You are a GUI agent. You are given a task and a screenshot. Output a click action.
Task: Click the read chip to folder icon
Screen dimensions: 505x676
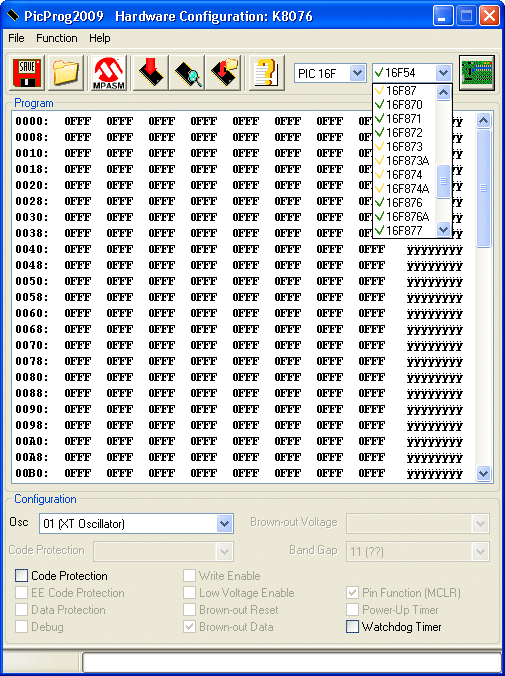[x=223, y=73]
